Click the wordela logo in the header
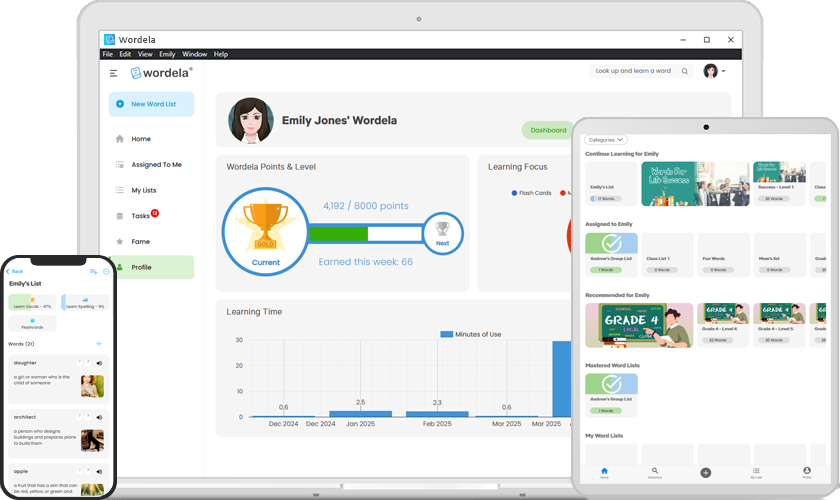 (161, 73)
